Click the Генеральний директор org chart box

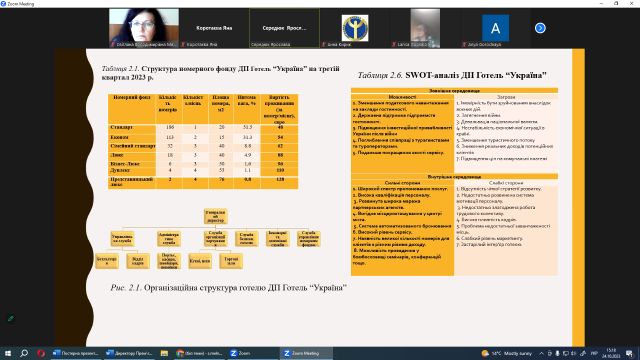[216, 216]
